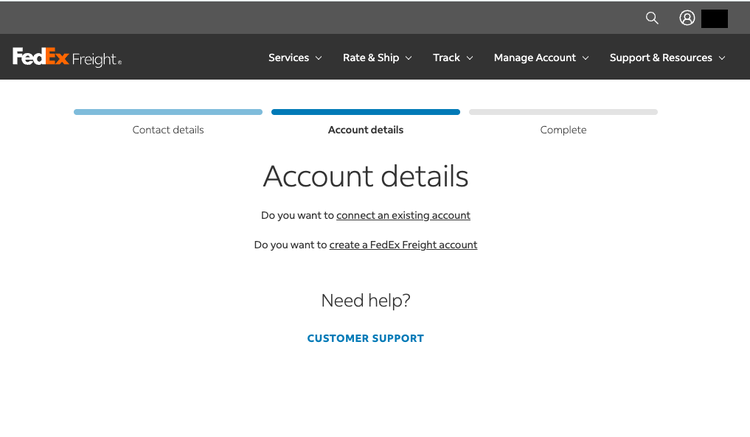Open the Track menu
750x437 pixels.
[452, 58]
